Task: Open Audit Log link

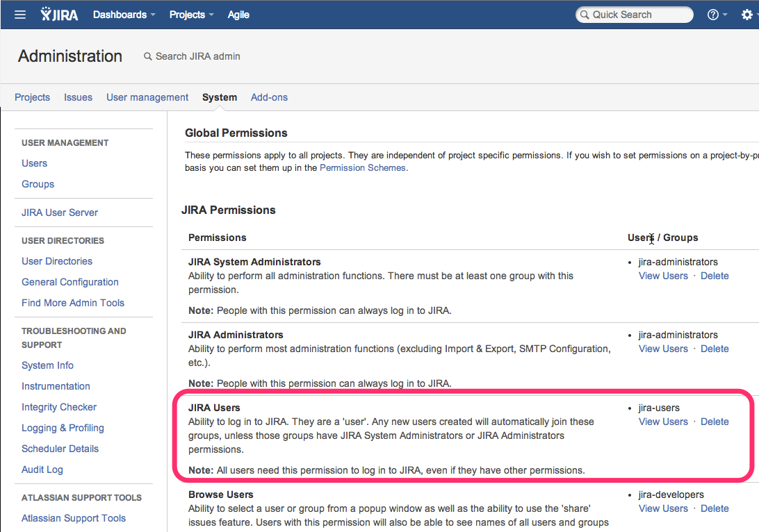Action: (42, 469)
